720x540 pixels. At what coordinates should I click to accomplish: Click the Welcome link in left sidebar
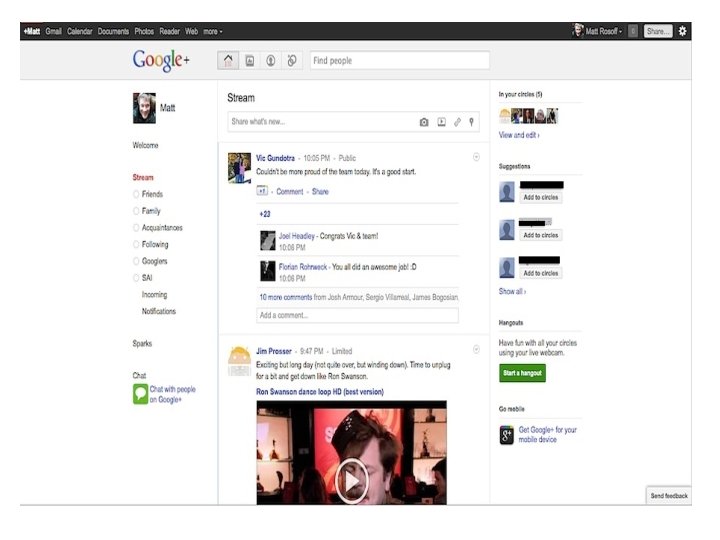(x=146, y=145)
